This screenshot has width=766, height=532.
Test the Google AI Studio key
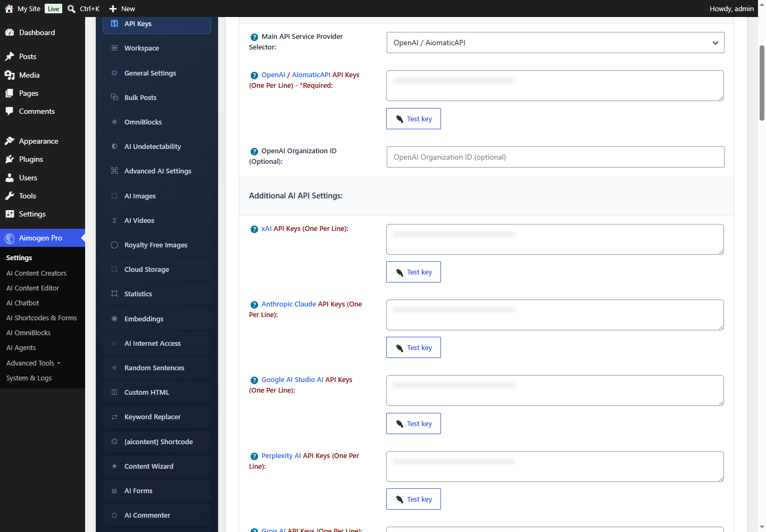(413, 423)
